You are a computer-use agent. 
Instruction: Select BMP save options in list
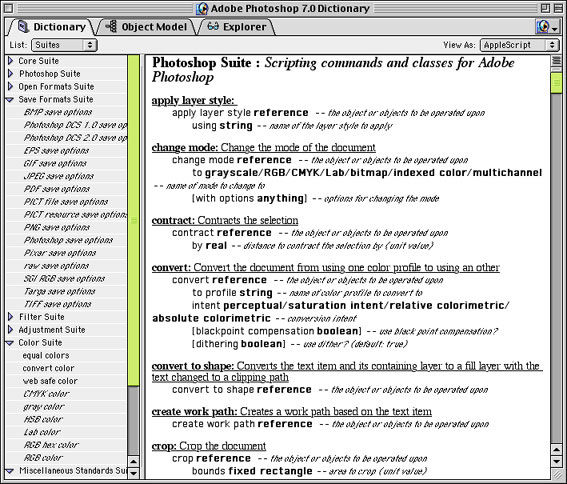(x=58, y=112)
